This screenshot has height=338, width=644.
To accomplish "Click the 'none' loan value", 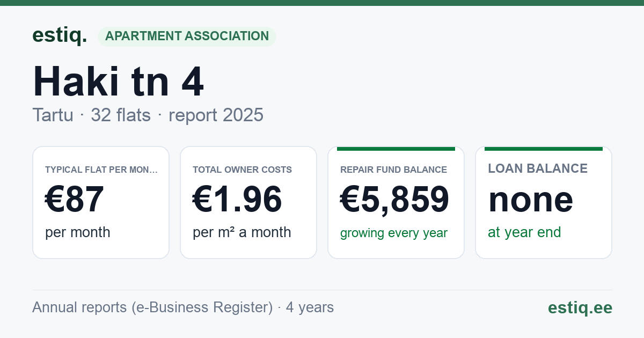I will pos(531,200).
